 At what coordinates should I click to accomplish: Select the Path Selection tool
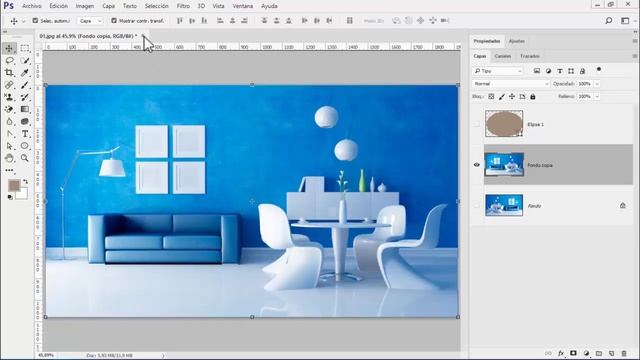click(9, 146)
